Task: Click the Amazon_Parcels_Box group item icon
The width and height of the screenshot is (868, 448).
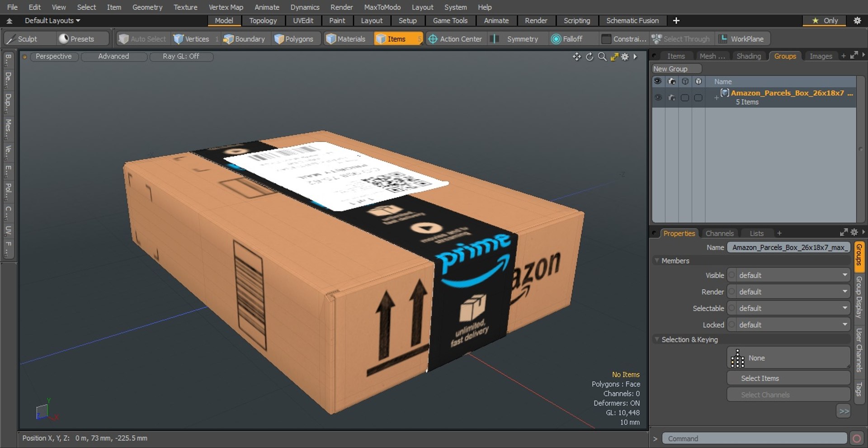Action: pos(725,93)
